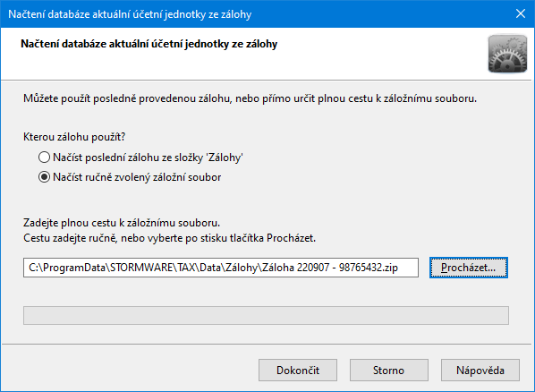Screen dimensions: 535x392
Task: Click 'Zadejte plnou cestu k záložnímu souboru' label
Action: (x=122, y=223)
